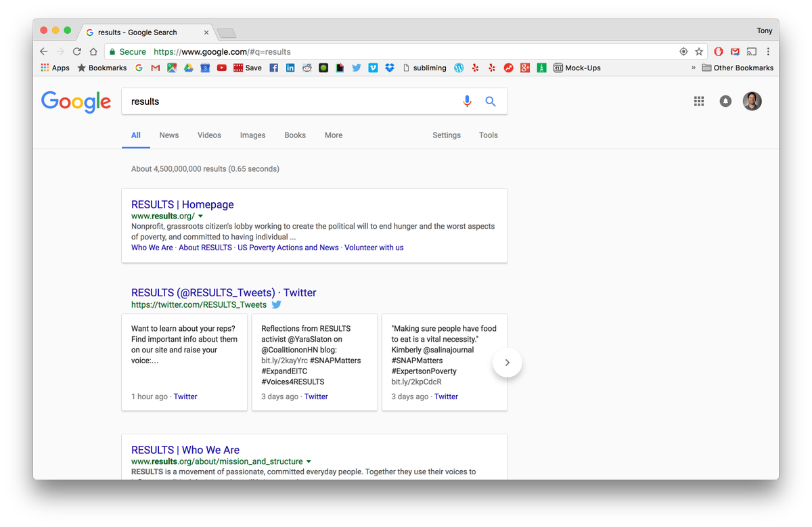Open the YouTube bookmark
812x527 pixels.
pyautogui.click(x=222, y=68)
